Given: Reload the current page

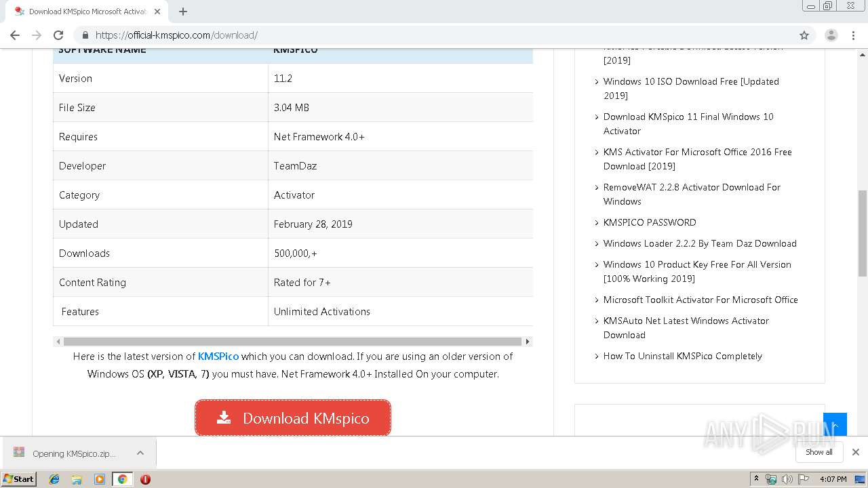Looking at the screenshot, I should 58,35.
